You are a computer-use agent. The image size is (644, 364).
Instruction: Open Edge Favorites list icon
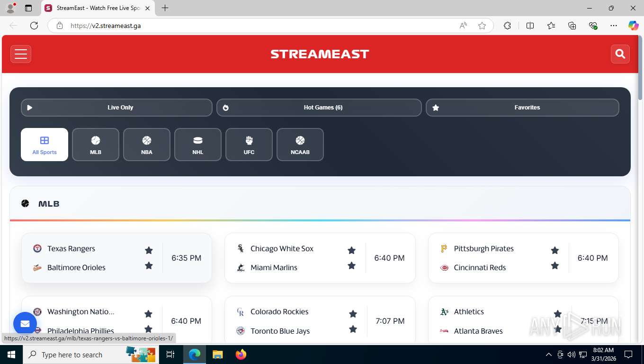coord(551,26)
